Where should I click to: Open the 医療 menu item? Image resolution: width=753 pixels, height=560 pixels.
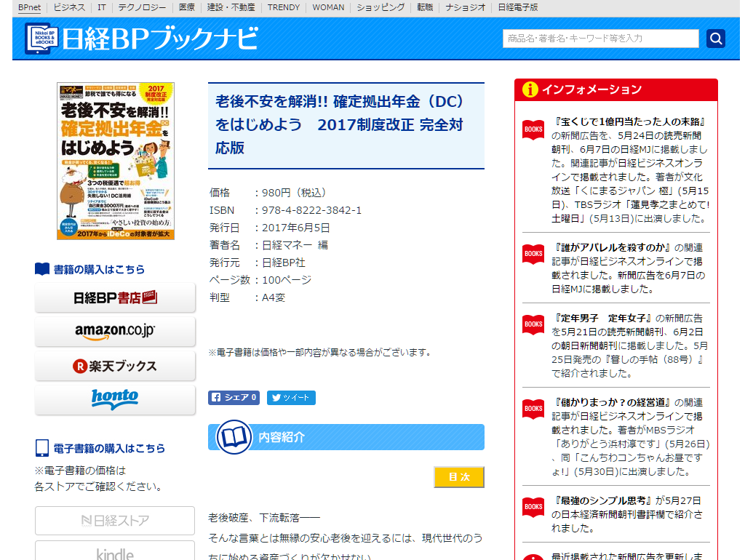click(x=187, y=8)
